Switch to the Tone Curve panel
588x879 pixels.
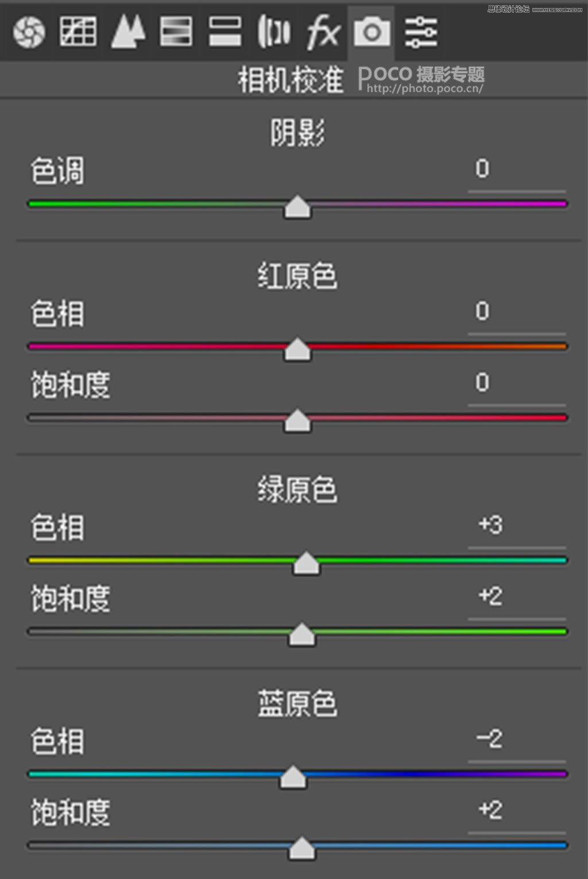[x=78, y=32]
